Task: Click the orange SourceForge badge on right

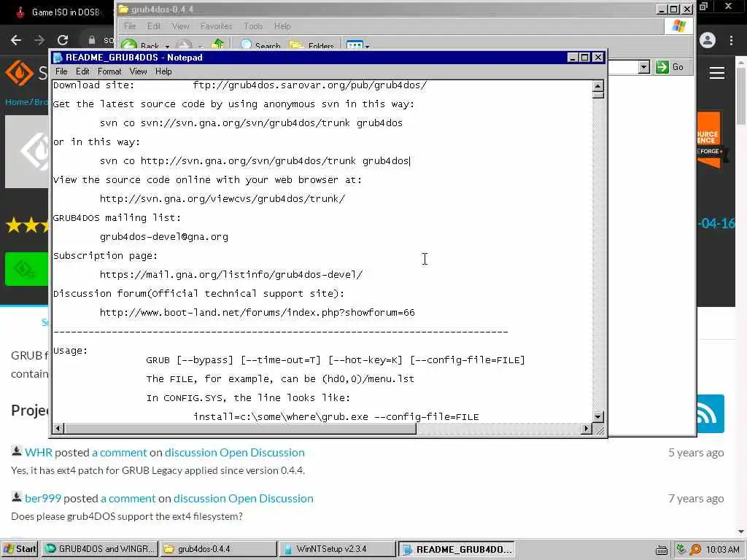Action: point(709,140)
